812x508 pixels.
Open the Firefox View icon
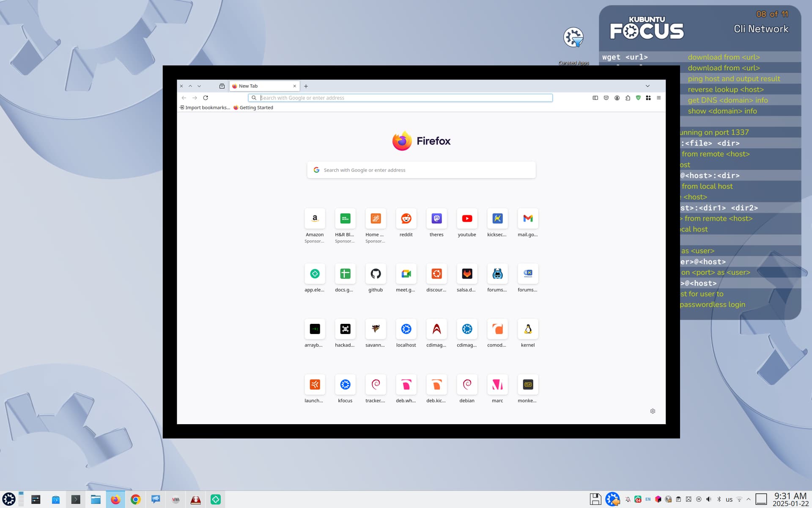(x=222, y=86)
